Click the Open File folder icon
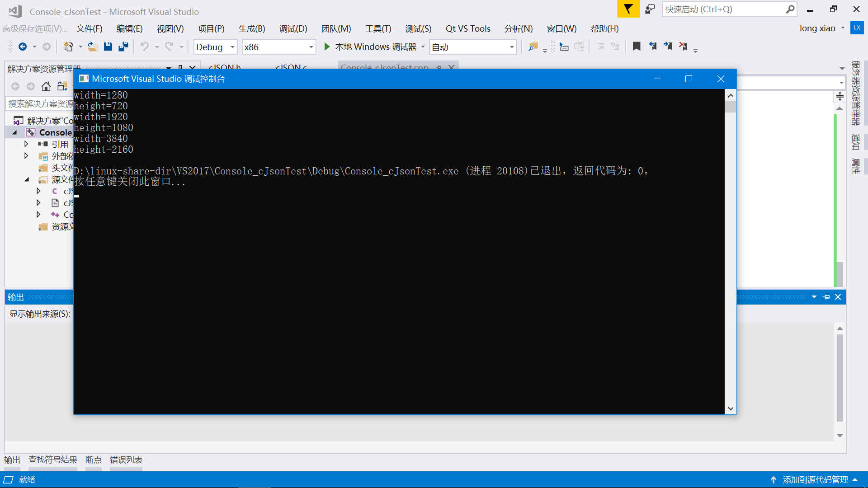Viewport: 868px width, 488px height. tap(92, 47)
